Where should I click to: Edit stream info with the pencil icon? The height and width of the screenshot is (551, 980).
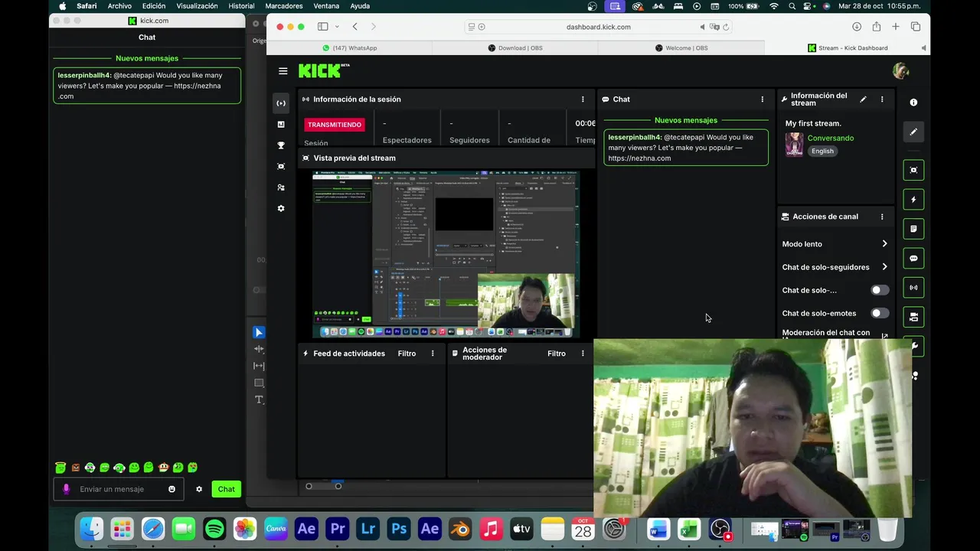pyautogui.click(x=863, y=99)
